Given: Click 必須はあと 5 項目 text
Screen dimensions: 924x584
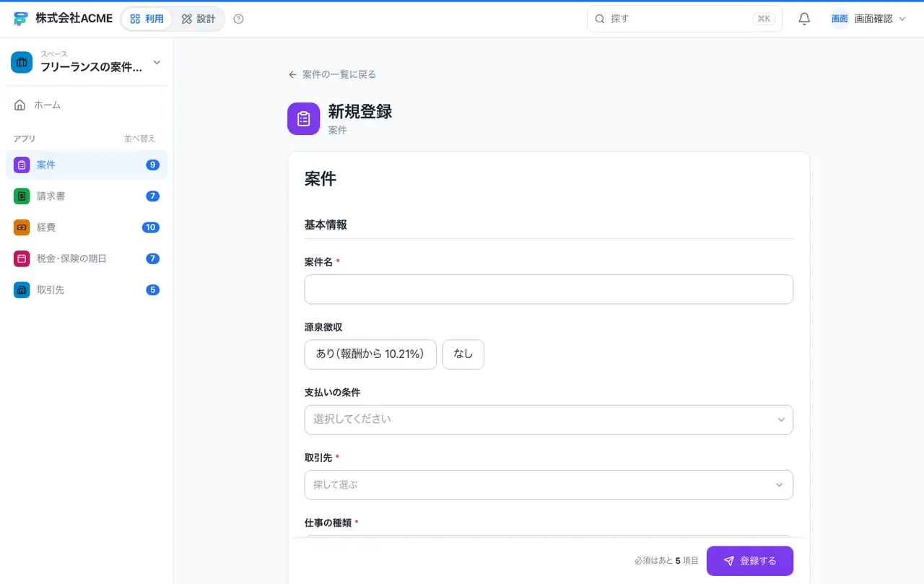Looking at the screenshot, I should (666, 561).
